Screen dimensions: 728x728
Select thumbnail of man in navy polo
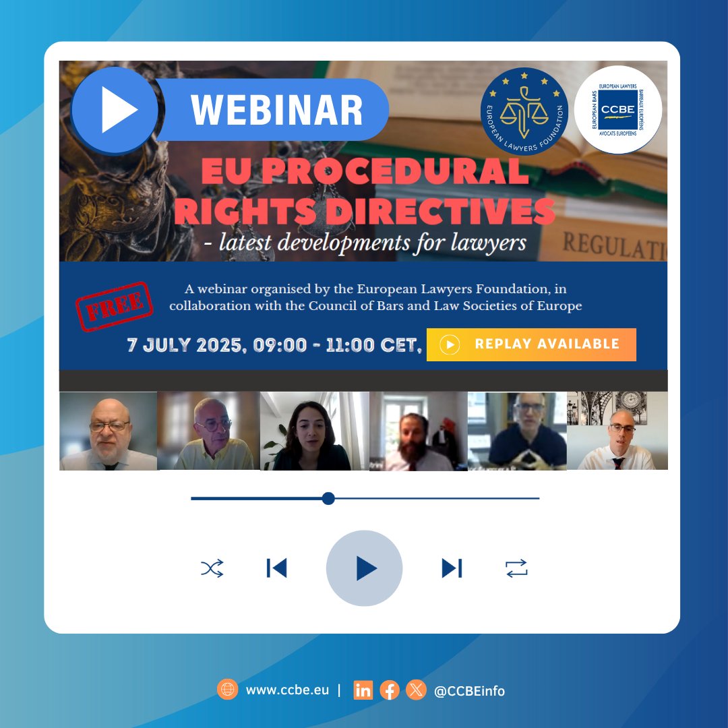coord(517,431)
